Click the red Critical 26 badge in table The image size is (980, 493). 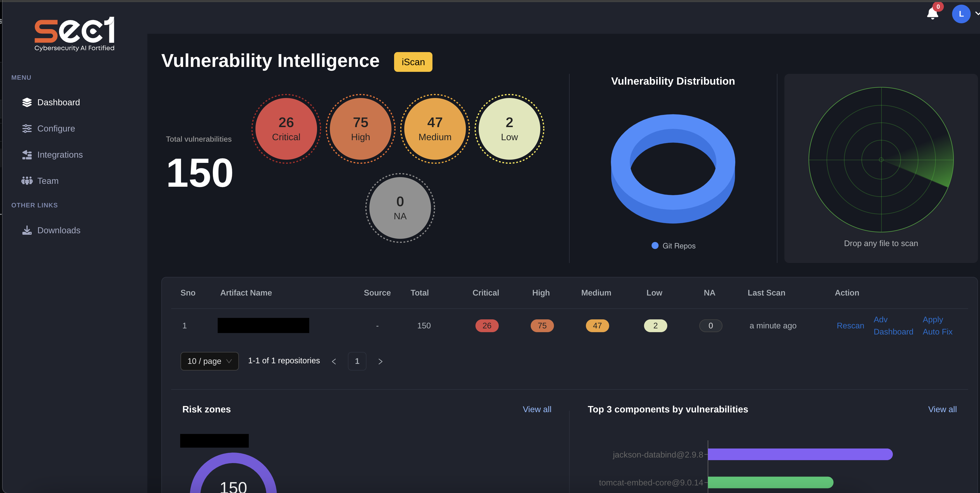487,326
